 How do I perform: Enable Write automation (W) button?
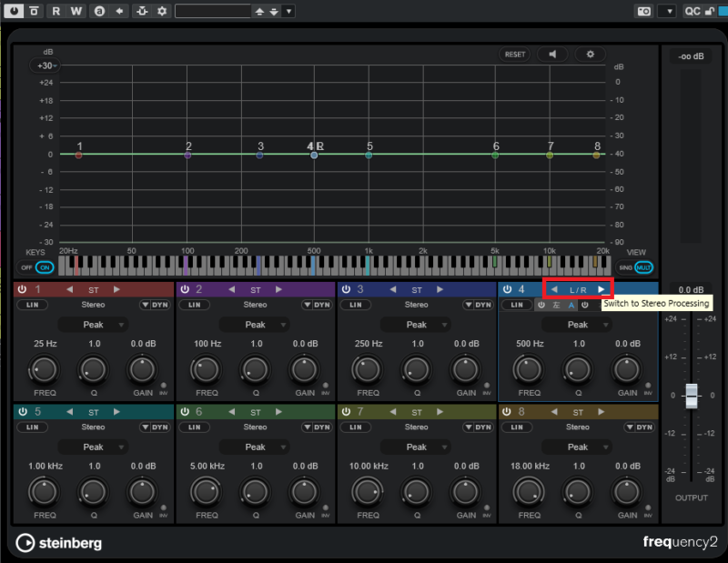click(76, 11)
